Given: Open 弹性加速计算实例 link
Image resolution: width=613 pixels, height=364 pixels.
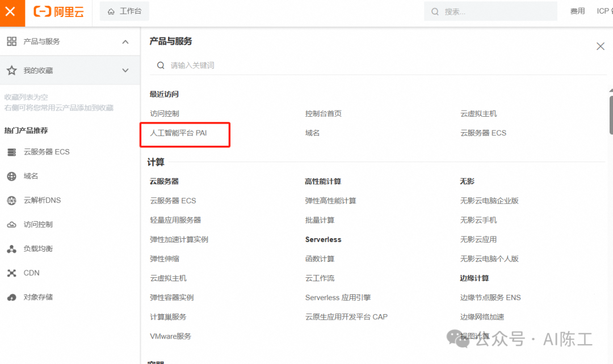Looking at the screenshot, I should tap(179, 239).
